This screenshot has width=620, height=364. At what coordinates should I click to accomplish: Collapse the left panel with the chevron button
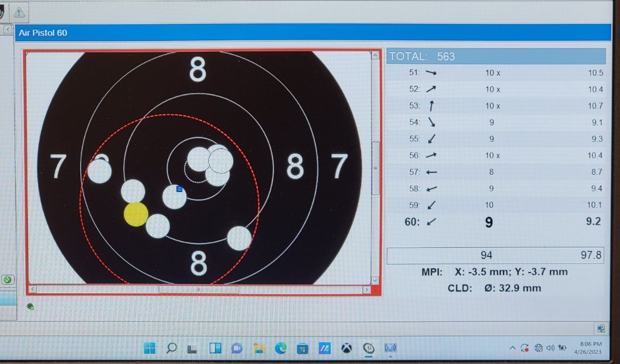click(7, 30)
